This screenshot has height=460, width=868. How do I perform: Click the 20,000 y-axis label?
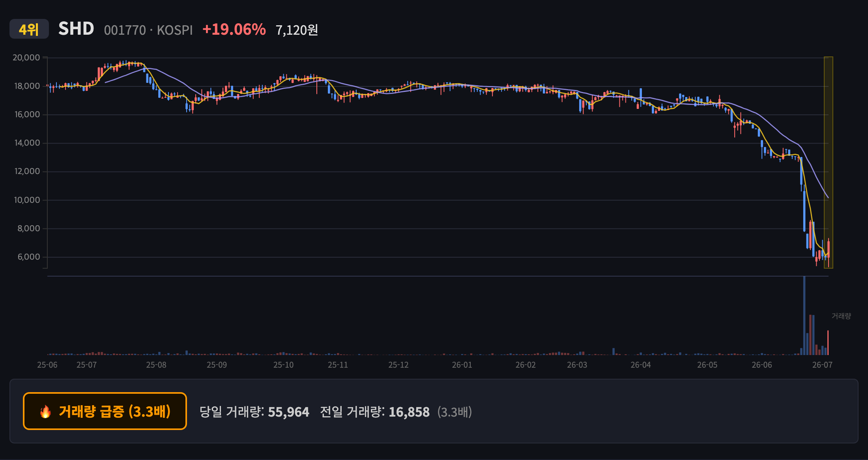click(26, 58)
